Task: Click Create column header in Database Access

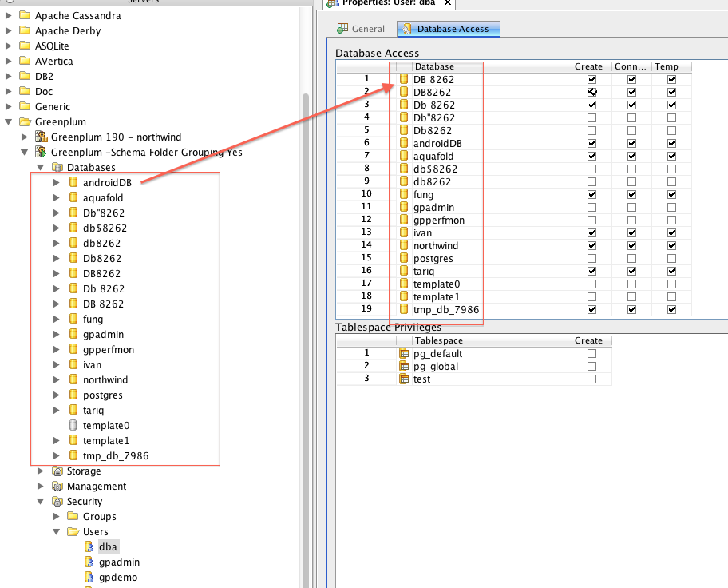Action: coord(591,66)
